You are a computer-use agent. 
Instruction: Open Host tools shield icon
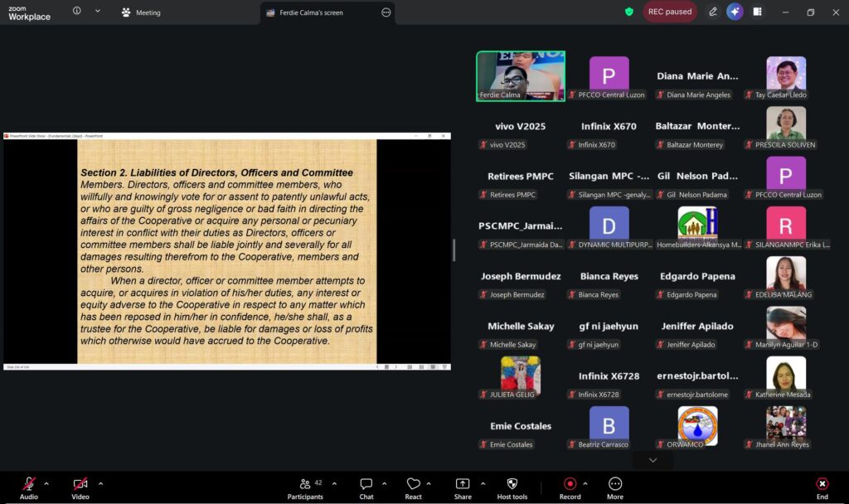[512, 487]
